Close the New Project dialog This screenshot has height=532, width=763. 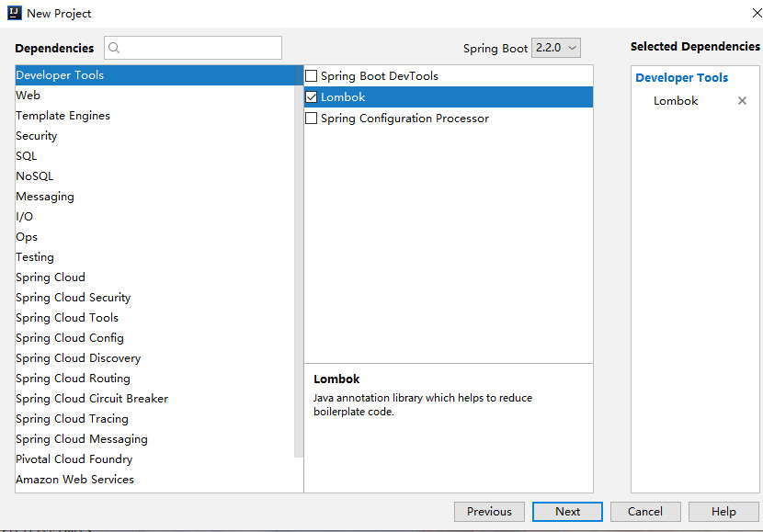point(757,13)
